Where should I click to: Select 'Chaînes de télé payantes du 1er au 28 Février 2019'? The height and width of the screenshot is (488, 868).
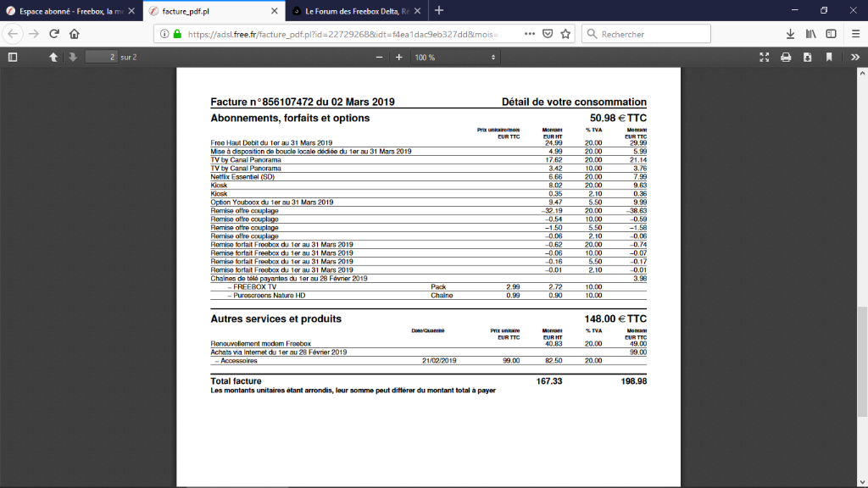pyautogui.click(x=289, y=279)
